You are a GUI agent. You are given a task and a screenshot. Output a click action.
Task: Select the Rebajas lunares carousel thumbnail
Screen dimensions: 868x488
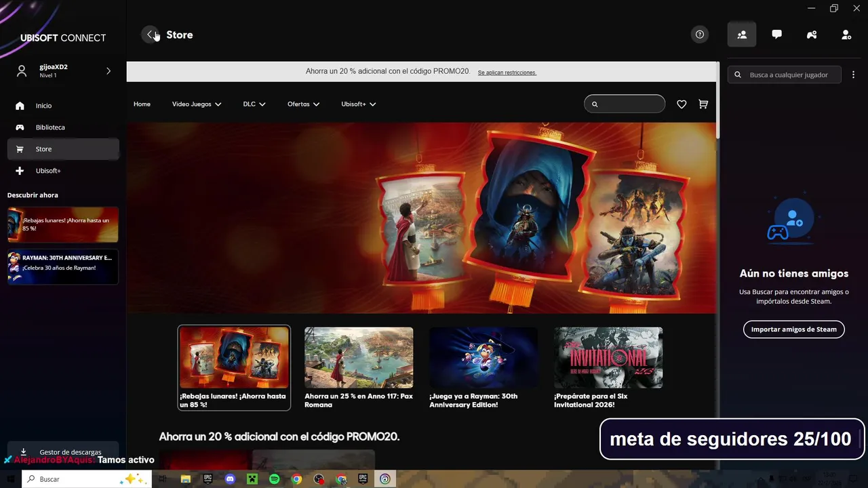tap(234, 368)
